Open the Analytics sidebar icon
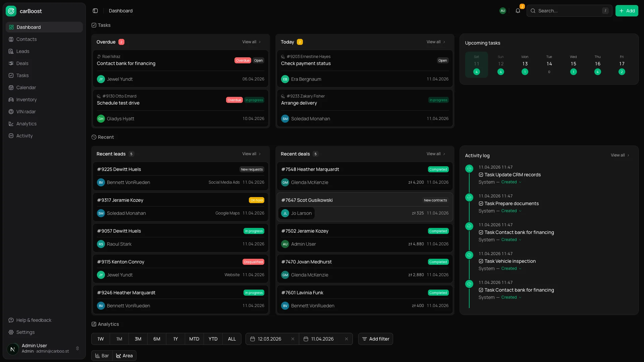644x362 pixels. (11, 124)
